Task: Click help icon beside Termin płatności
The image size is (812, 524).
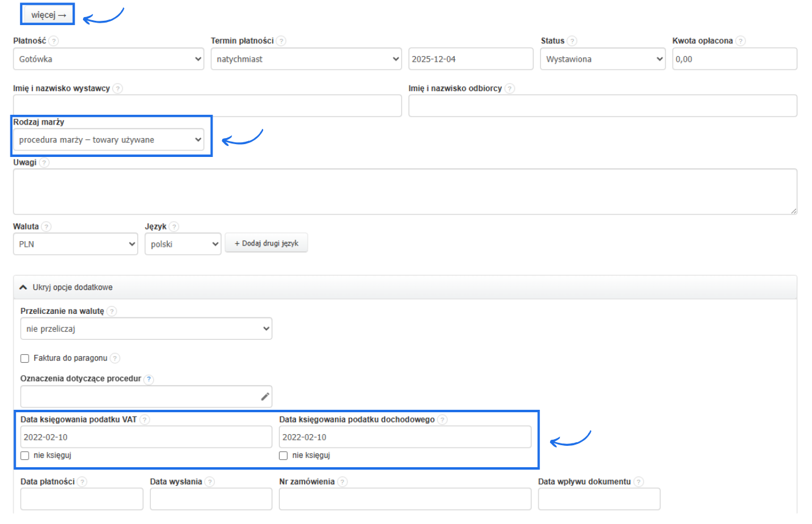Action: pos(281,41)
